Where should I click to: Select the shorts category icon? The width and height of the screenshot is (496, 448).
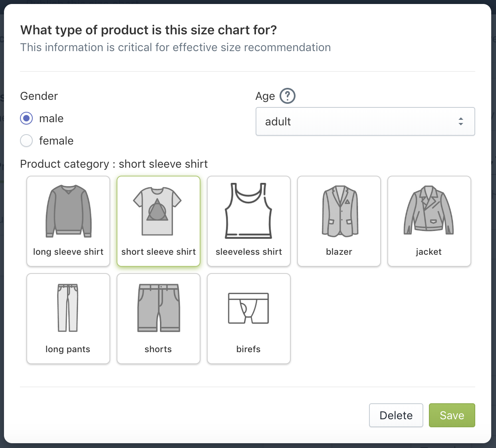click(158, 318)
